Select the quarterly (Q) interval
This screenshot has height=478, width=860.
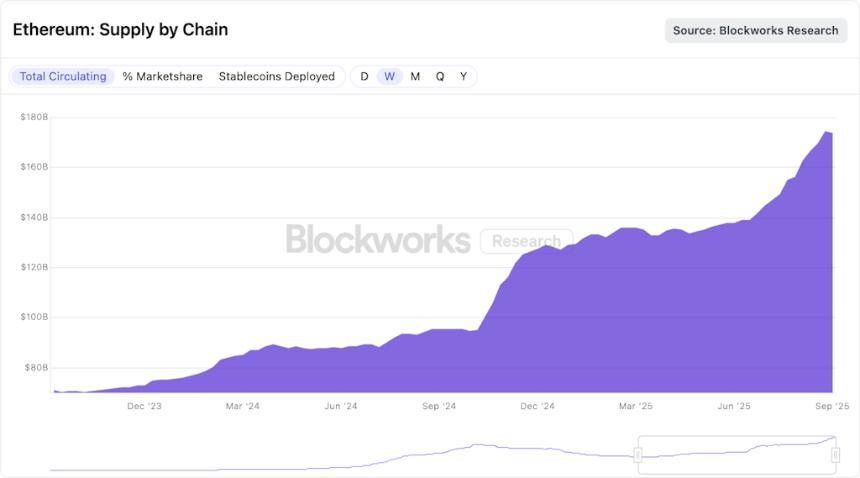coord(440,77)
